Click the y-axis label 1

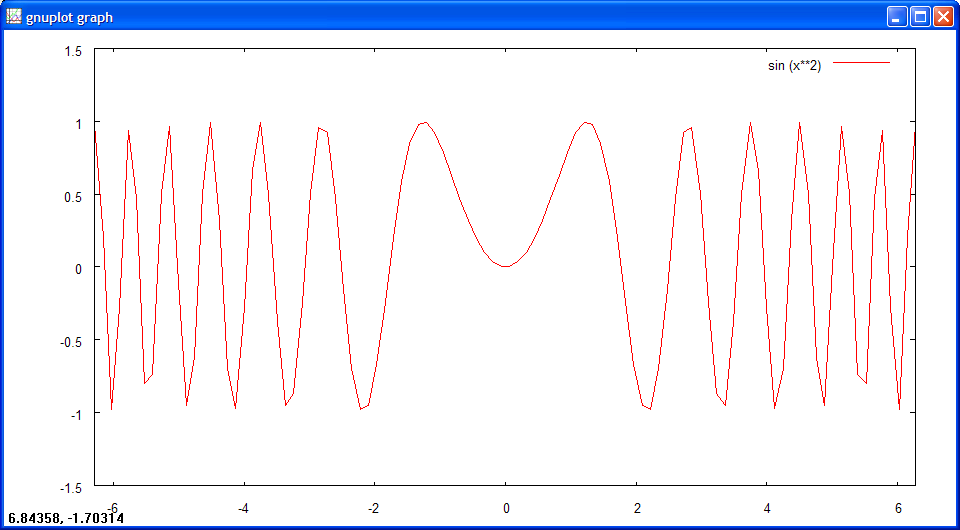tap(78, 124)
